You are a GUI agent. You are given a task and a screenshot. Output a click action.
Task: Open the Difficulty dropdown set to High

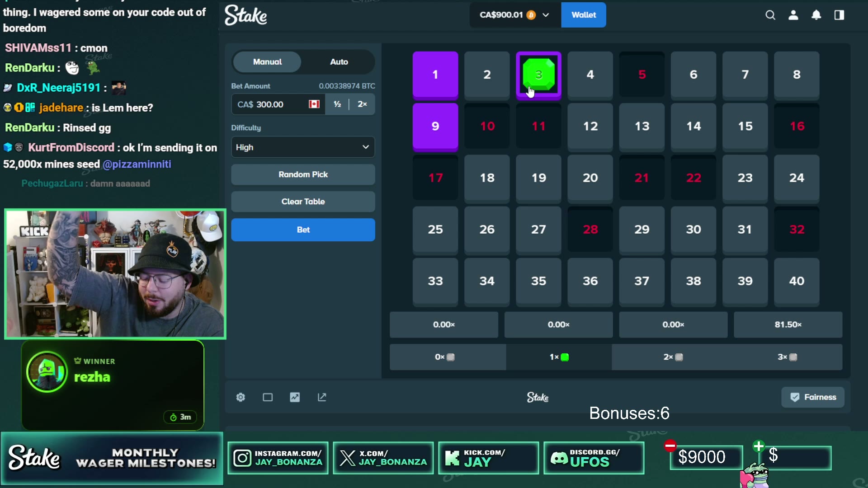click(303, 147)
